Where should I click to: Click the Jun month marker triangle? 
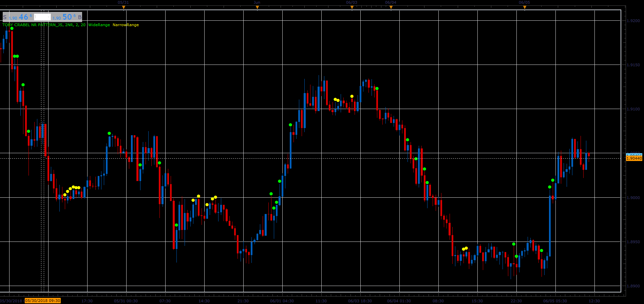pos(257,7)
